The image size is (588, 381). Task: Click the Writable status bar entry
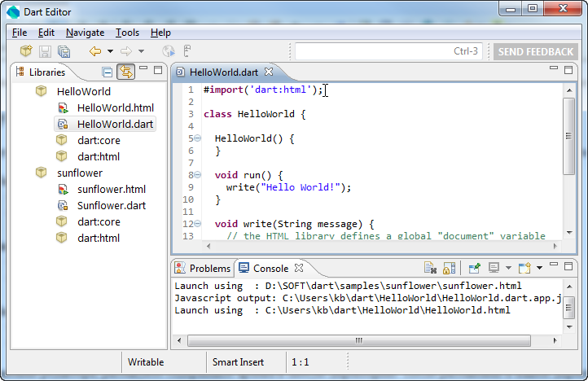click(x=146, y=362)
